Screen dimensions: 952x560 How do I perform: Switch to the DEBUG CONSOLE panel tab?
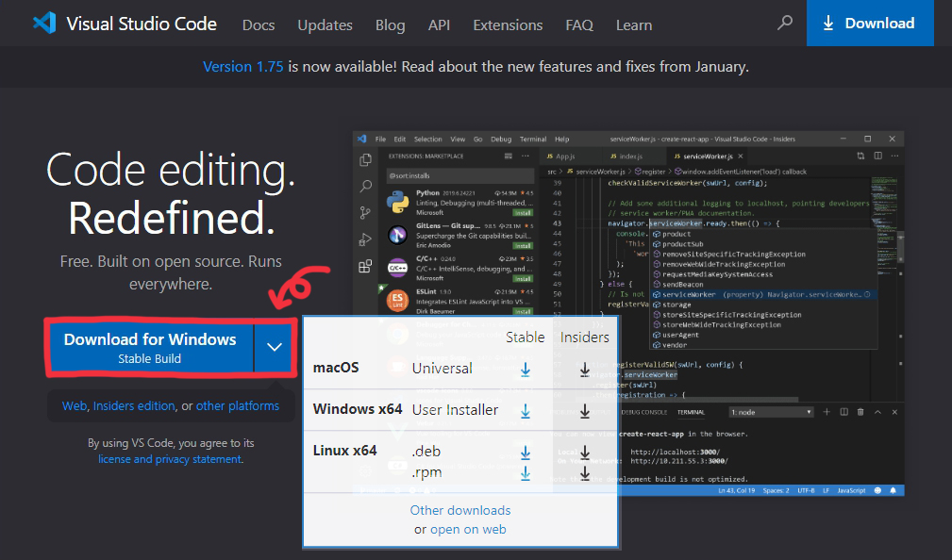[644, 412]
